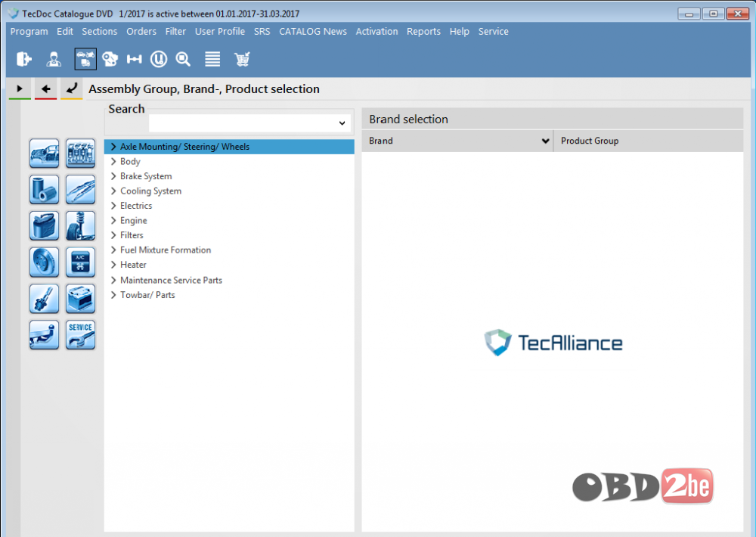Select the Towbar/ Parts row label
The height and width of the screenshot is (537, 756).
tap(147, 295)
